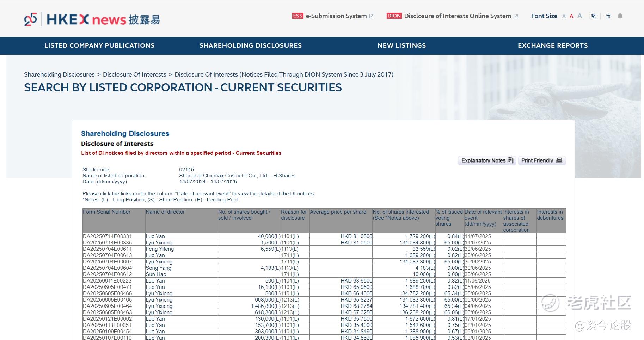This screenshot has height=340, width=644.
Task: Click the ESS e-Submission System link
Action: tap(333, 16)
